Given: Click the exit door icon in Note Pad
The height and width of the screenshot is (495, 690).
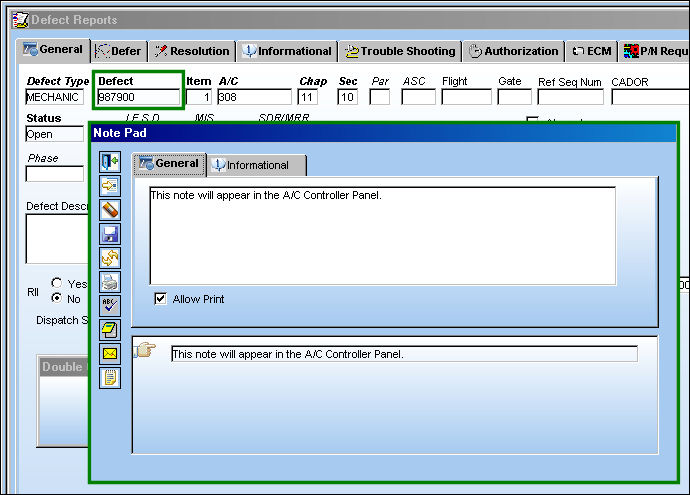Looking at the screenshot, I should click(x=110, y=162).
